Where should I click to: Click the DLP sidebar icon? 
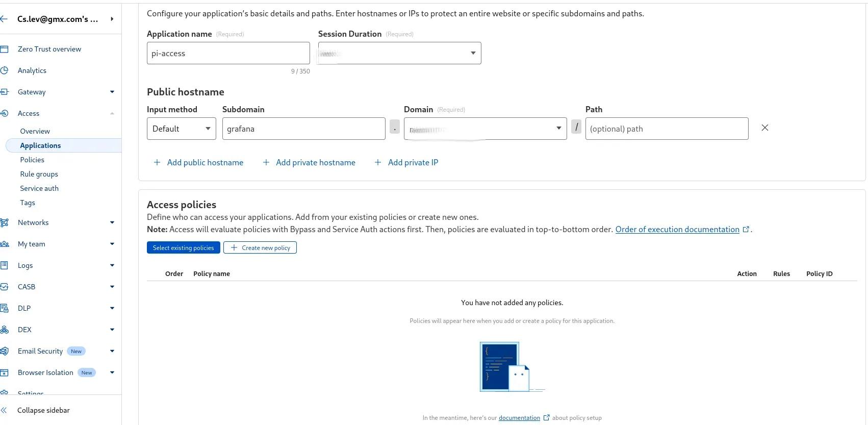[x=4, y=308]
